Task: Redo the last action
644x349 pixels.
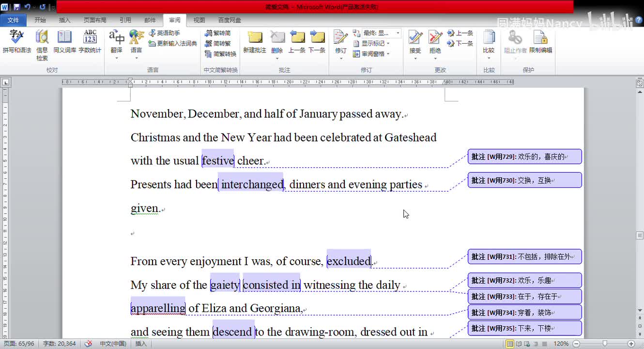Action: pyautogui.click(x=42, y=7)
